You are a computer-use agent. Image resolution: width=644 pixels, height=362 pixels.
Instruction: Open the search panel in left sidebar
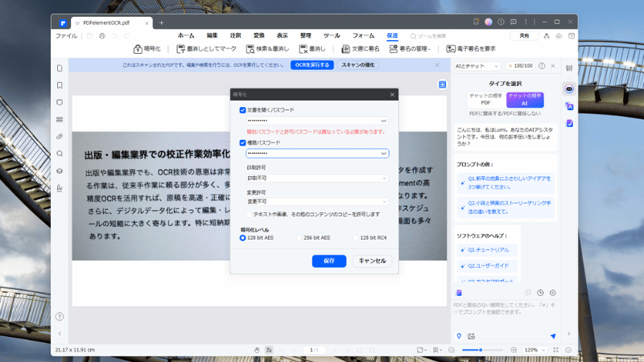coord(60,154)
